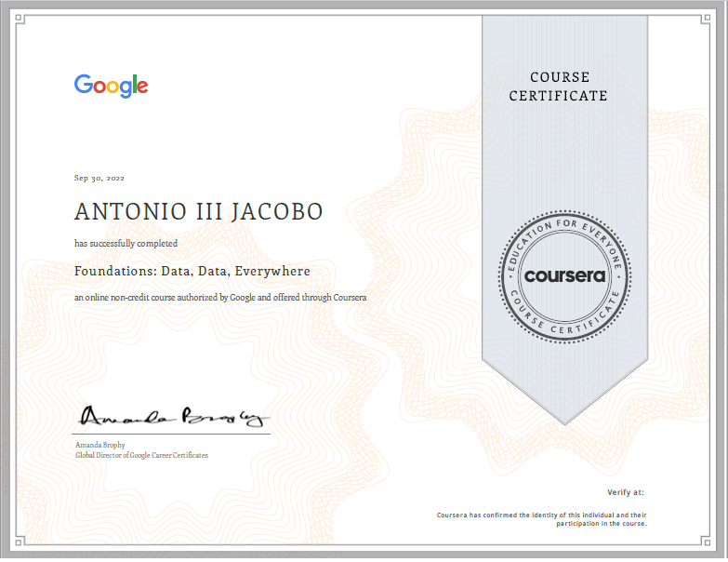Click the Google logo
This screenshot has height=562, width=728.
(x=111, y=86)
